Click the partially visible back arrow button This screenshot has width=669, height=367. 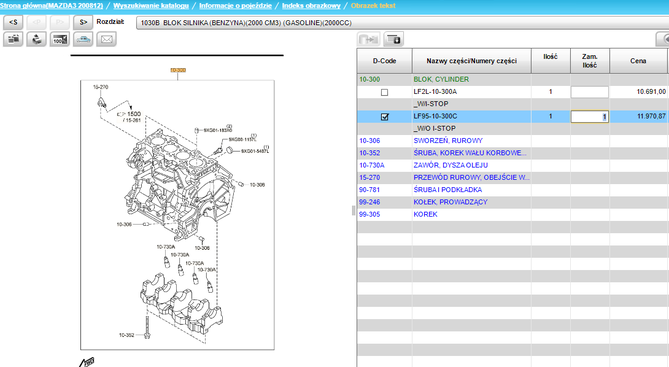click(x=663, y=39)
